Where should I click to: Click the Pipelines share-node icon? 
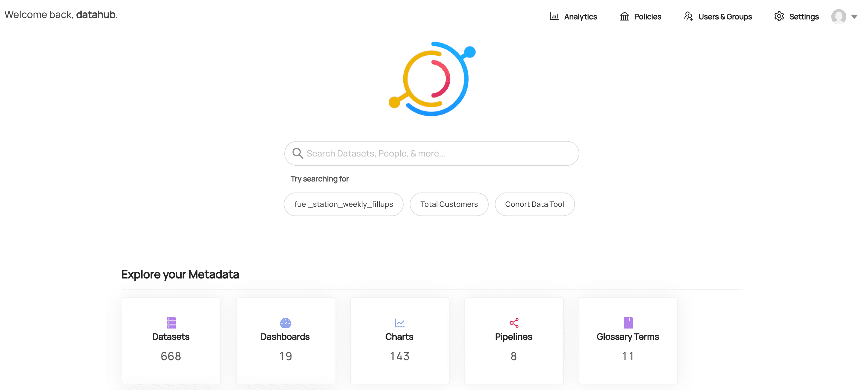pos(514,323)
